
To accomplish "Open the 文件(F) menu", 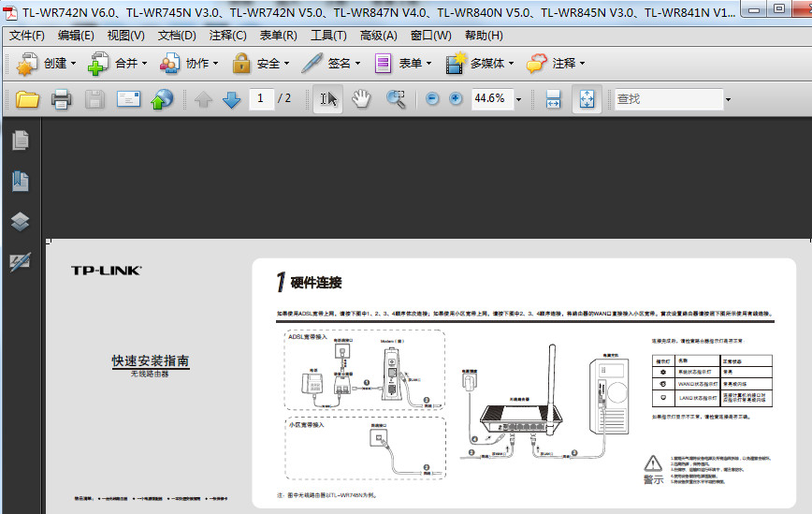I will tap(27, 36).
